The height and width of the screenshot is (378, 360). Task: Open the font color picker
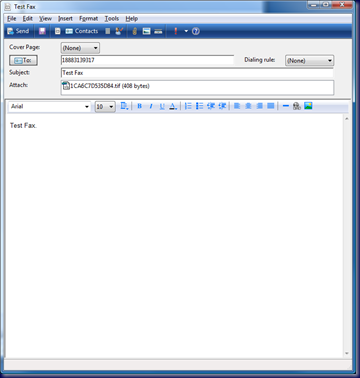pyautogui.click(x=173, y=106)
